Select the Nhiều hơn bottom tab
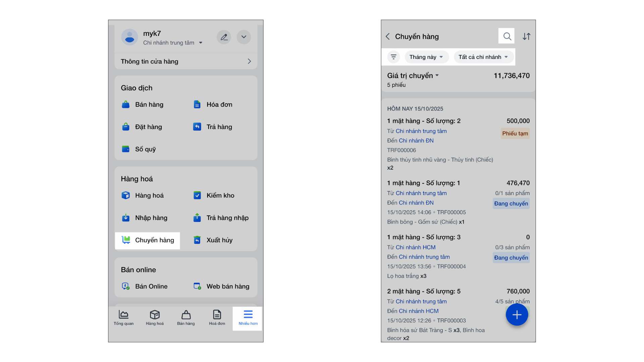Image resolution: width=644 pixels, height=362 pixels. pos(248,318)
